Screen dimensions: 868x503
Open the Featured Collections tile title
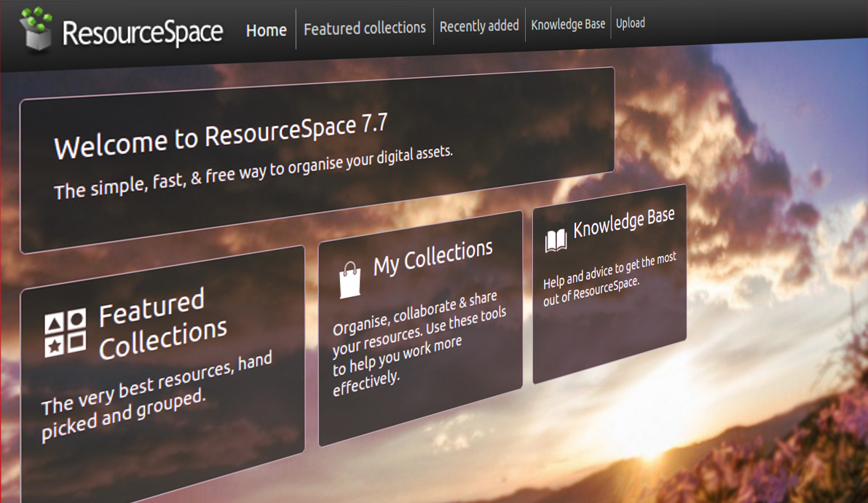pos(163,324)
